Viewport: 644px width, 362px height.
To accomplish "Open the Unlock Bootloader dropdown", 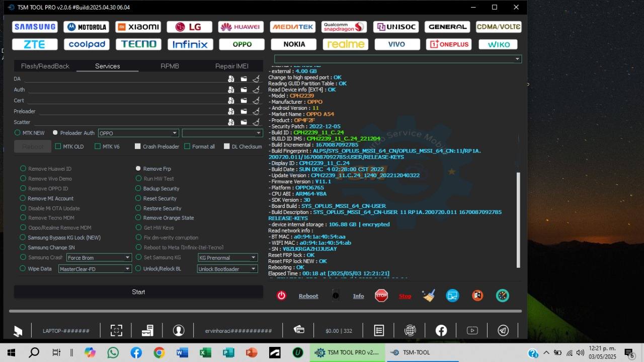I will [227, 269].
